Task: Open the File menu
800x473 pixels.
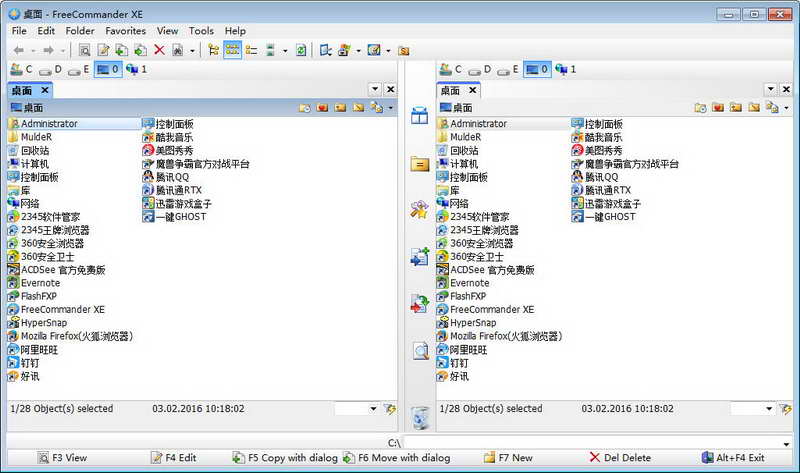Action: [x=19, y=31]
